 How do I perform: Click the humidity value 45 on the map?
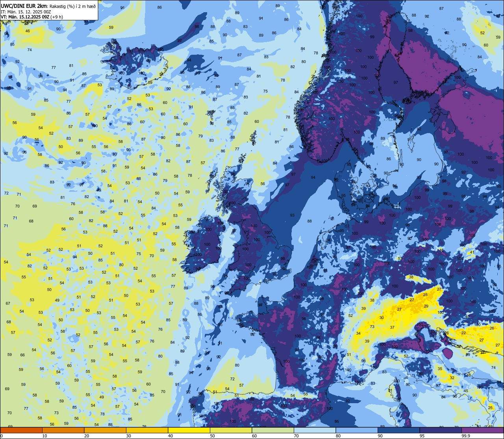pos(466,391)
